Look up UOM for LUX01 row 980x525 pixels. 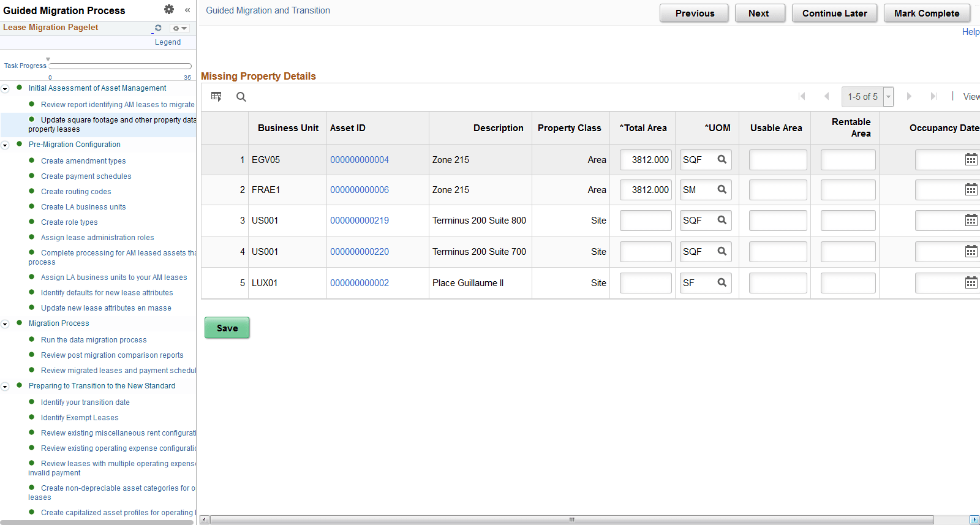click(x=722, y=282)
